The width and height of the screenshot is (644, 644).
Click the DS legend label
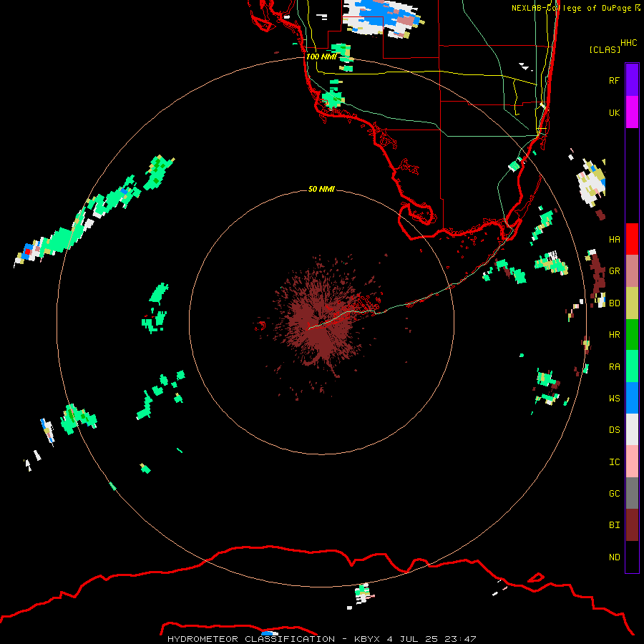(615, 430)
